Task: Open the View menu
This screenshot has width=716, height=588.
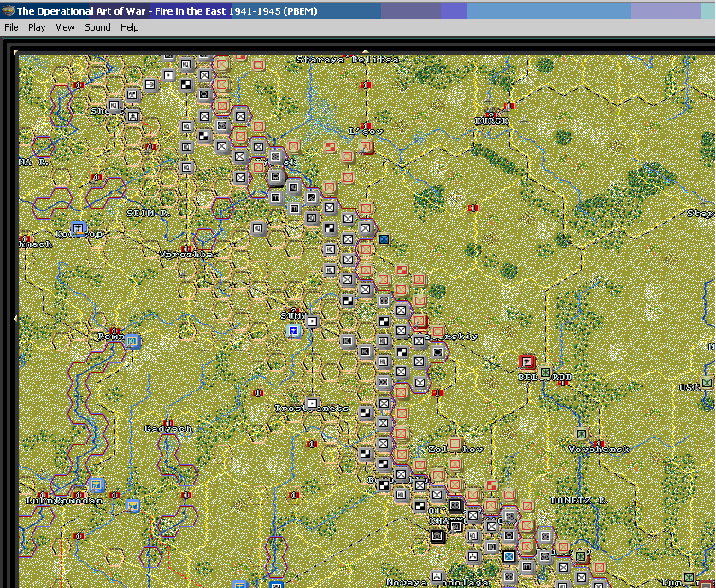Action: coord(65,27)
